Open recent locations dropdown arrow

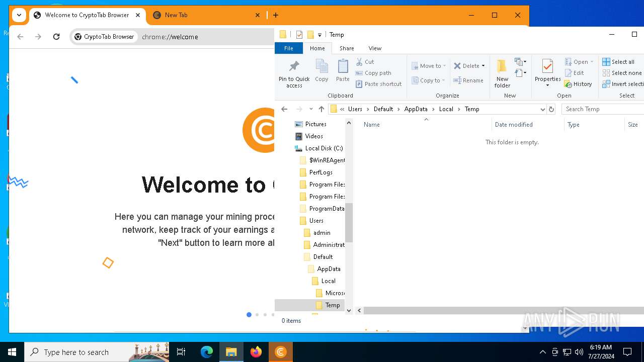[311, 109]
